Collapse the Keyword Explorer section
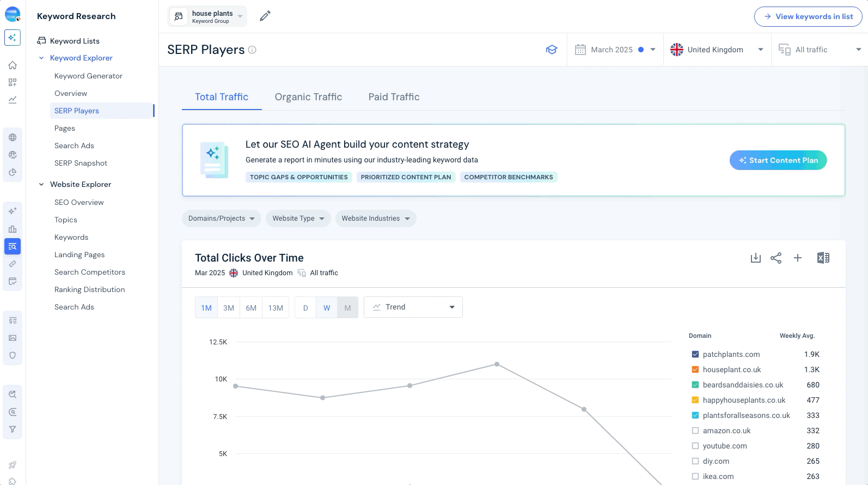The width and height of the screenshot is (868, 485). (x=41, y=58)
